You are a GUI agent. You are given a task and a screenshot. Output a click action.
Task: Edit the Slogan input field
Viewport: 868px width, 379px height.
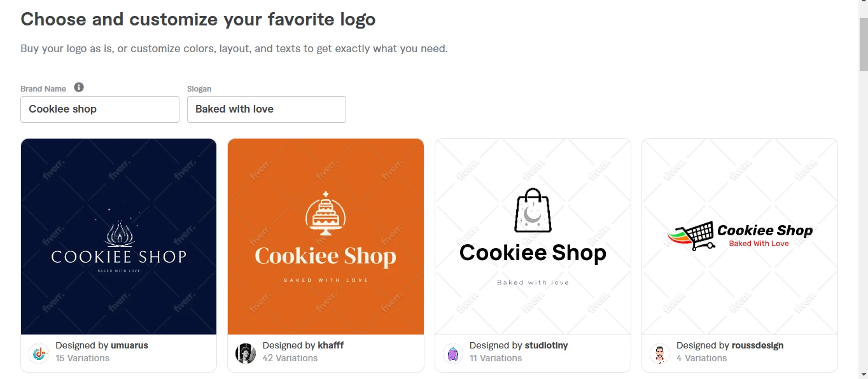point(267,109)
